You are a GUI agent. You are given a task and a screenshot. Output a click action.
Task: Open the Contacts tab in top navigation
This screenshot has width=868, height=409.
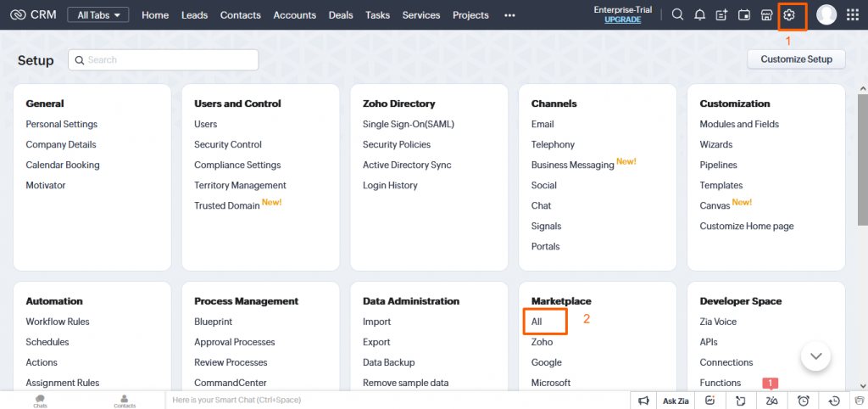[241, 15]
